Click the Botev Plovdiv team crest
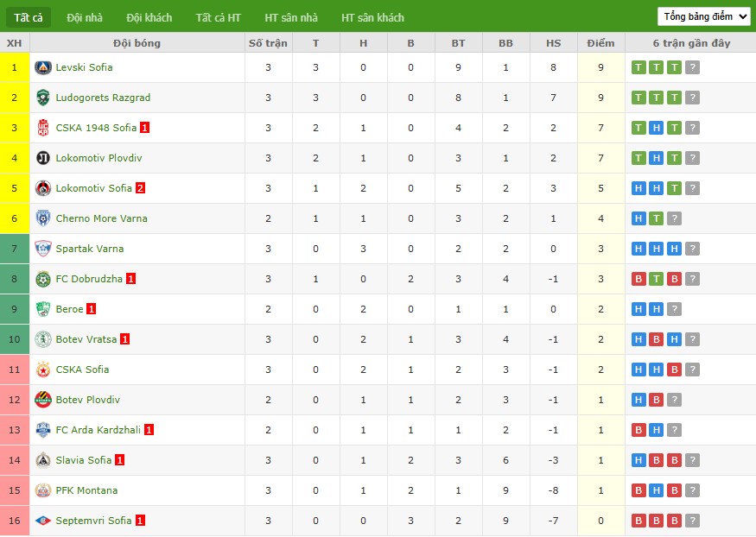This screenshot has height=537, width=756. click(43, 400)
